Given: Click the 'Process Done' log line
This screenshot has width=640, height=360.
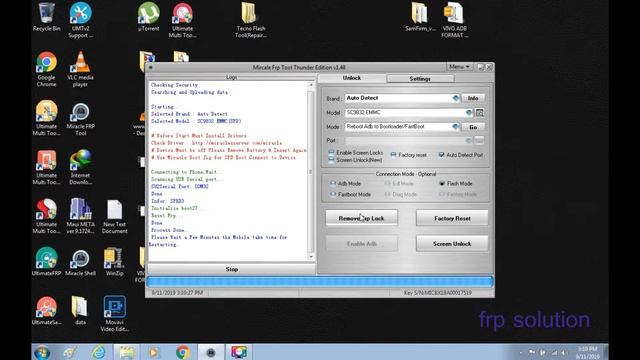Looking at the screenshot, I should pyautogui.click(x=168, y=230).
